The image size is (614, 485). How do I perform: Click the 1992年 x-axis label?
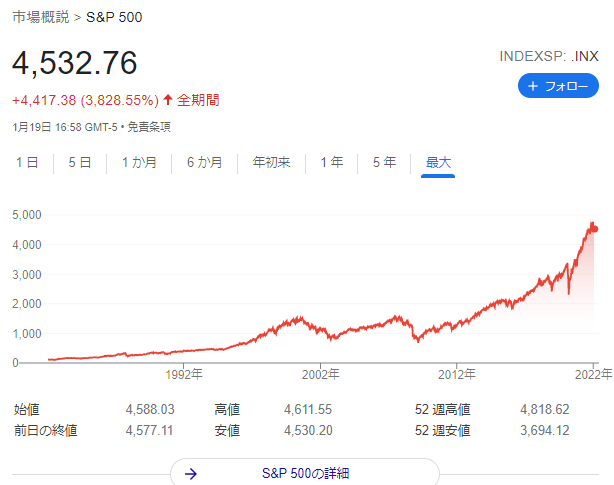pos(184,375)
